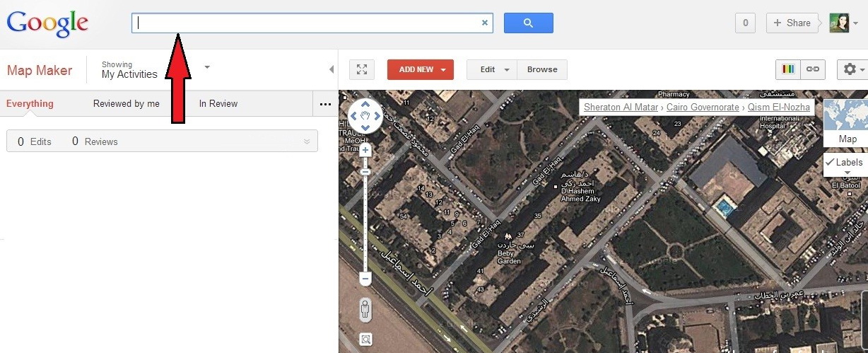Image resolution: width=868 pixels, height=353 pixels.
Task: Switch to Reviewed by me tab
Action: point(127,103)
